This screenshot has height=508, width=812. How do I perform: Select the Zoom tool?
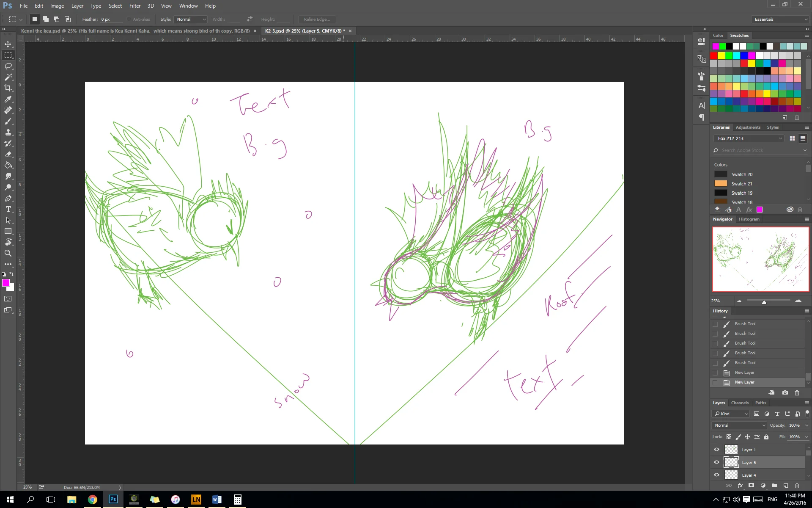pos(8,254)
